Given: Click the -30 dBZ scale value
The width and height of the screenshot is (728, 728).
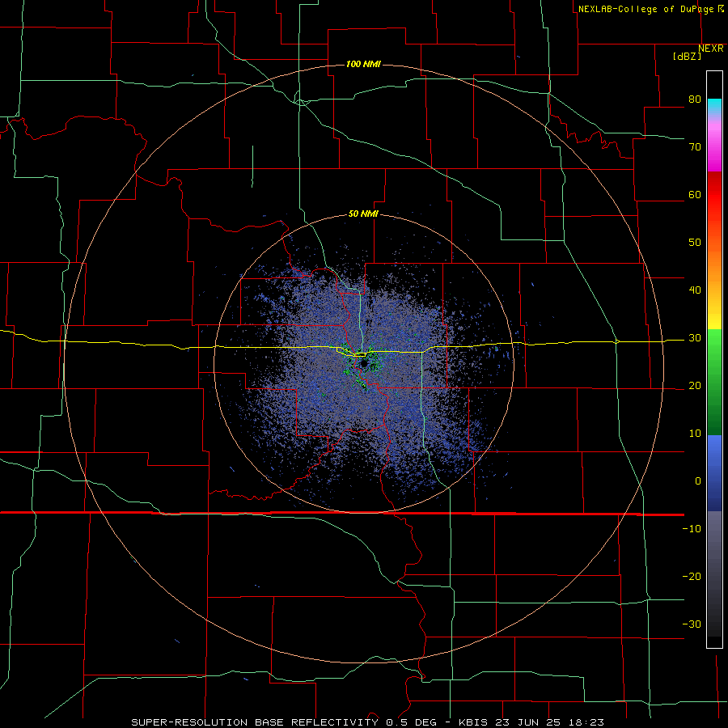Looking at the screenshot, I should [692, 624].
